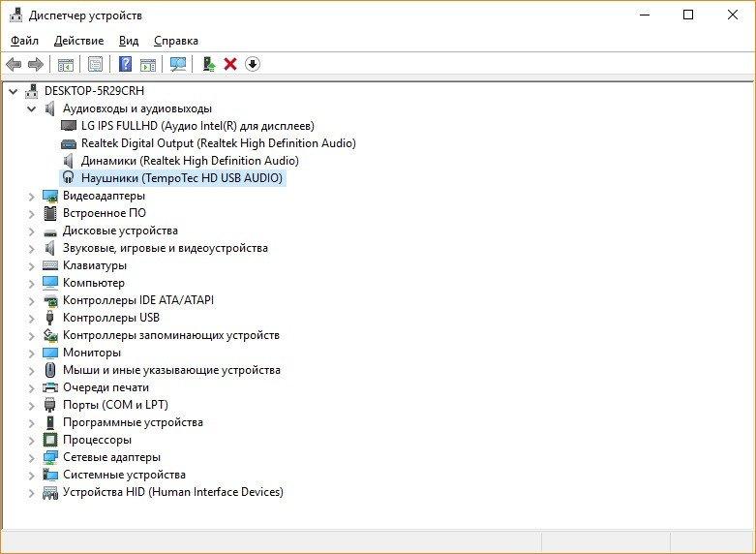The width and height of the screenshot is (756, 554).
Task: Expand the Видеоадаптеры category
Action: pos(32,196)
